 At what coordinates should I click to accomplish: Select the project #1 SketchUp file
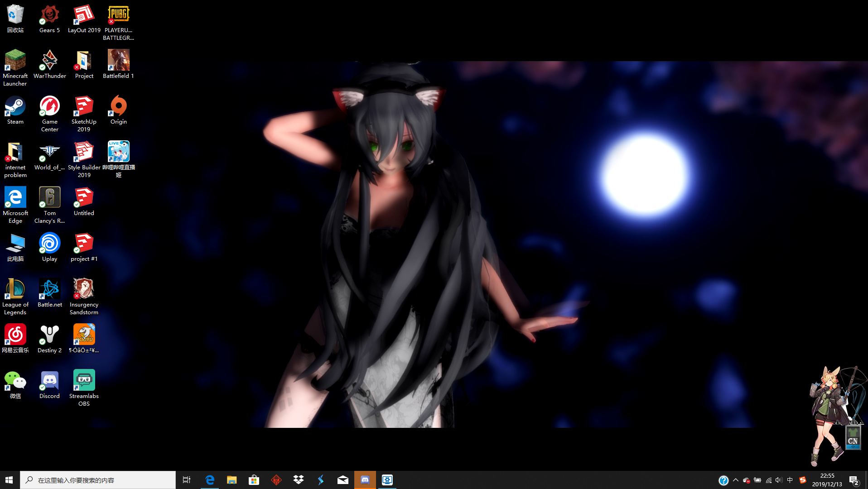click(84, 247)
